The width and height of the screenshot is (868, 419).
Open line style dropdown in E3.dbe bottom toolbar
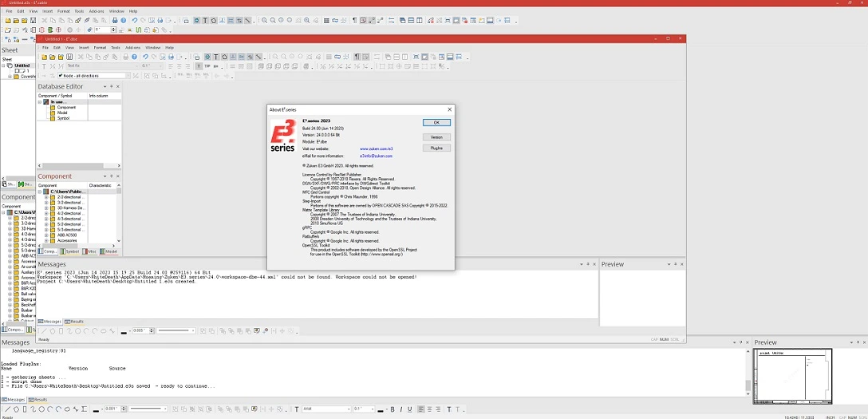pos(194,330)
